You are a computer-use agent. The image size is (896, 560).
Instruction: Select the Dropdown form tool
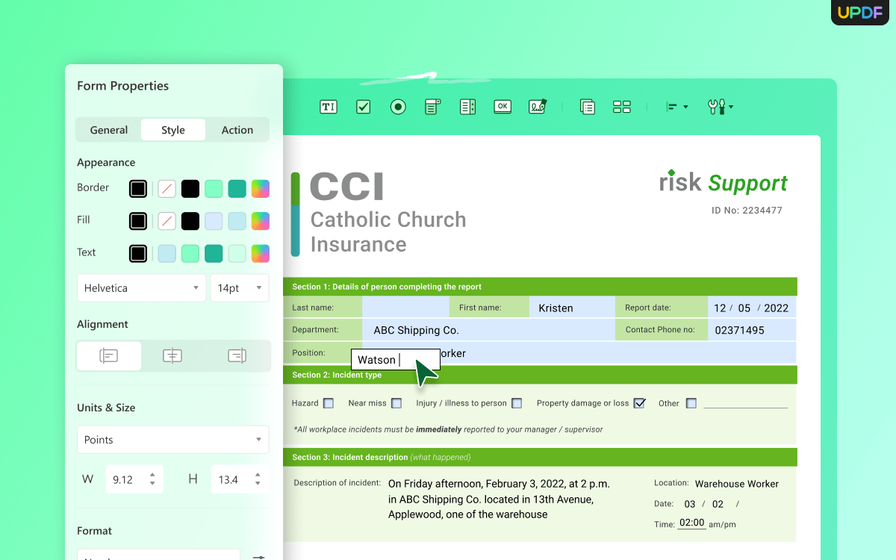(x=433, y=107)
